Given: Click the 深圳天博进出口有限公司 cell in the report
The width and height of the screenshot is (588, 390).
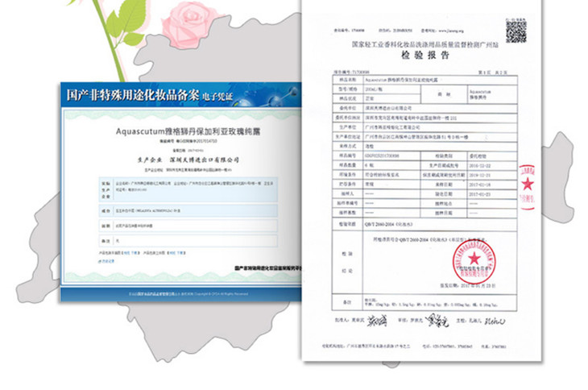Looking at the screenshot, I should click(x=440, y=108).
